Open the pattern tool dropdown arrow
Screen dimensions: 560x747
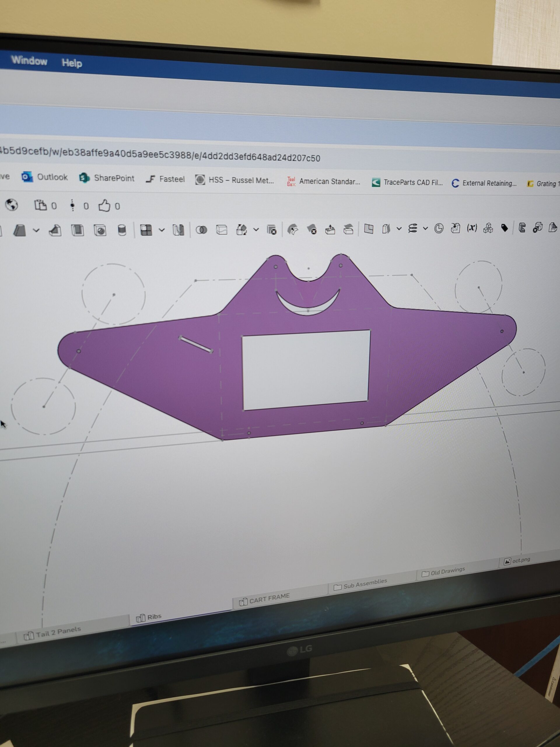(162, 230)
